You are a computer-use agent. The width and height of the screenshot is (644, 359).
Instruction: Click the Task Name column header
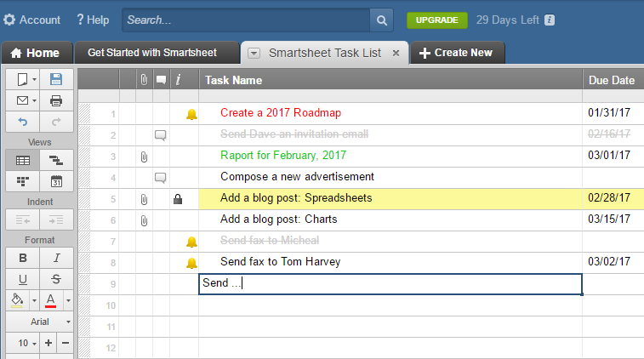click(x=390, y=80)
